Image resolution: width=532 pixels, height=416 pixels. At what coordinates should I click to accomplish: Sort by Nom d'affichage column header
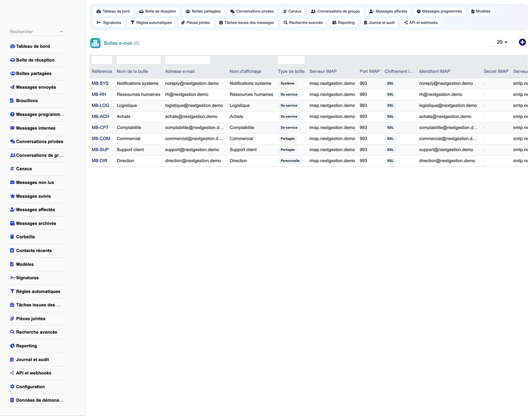pos(246,71)
